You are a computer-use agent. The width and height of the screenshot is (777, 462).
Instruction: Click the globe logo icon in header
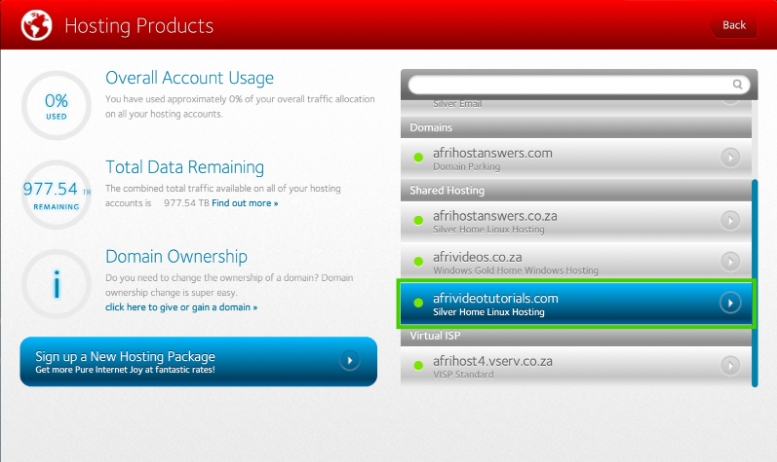(x=36, y=24)
